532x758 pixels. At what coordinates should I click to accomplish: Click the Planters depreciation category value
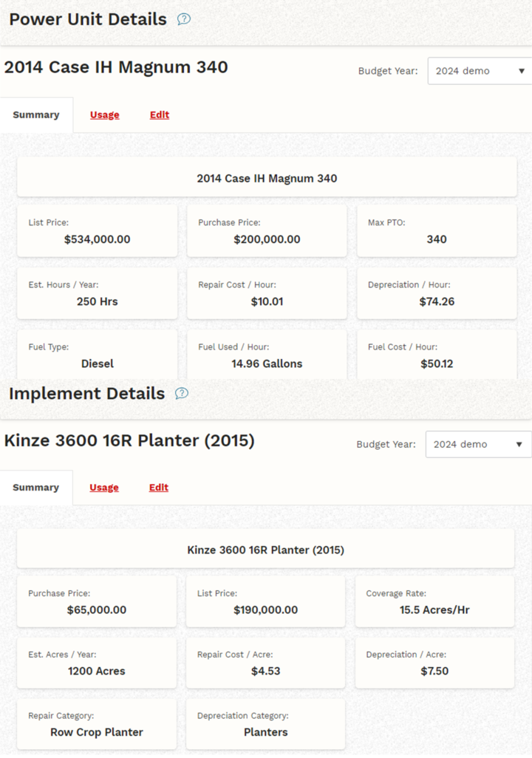pyautogui.click(x=265, y=732)
